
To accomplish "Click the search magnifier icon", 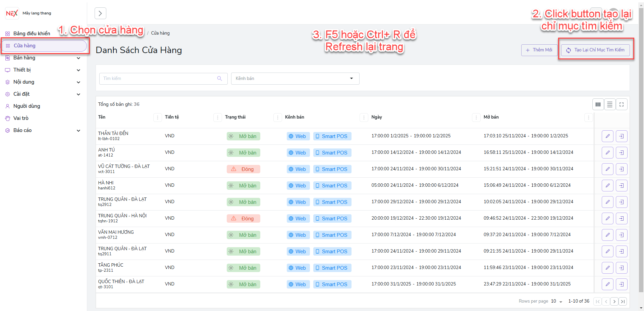I will click(220, 79).
